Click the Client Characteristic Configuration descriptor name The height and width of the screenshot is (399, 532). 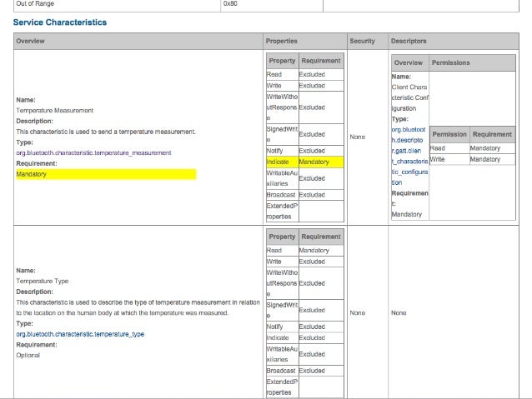tap(409, 98)
